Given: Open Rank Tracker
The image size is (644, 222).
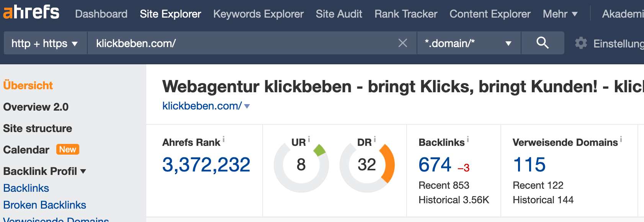Looking at the screenshot, I should 406,14.
